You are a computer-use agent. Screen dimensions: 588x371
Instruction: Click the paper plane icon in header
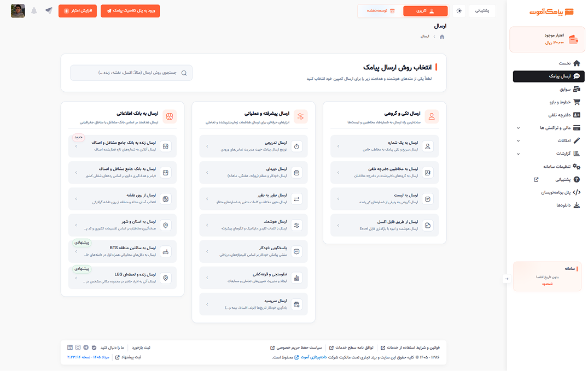(x=49, y=10)
